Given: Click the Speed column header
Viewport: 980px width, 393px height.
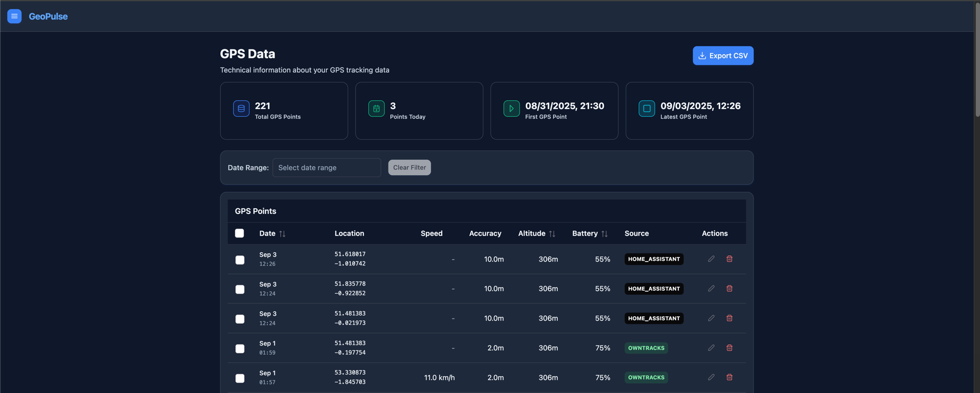Looking at the screenshot, I should click(431, 233).
